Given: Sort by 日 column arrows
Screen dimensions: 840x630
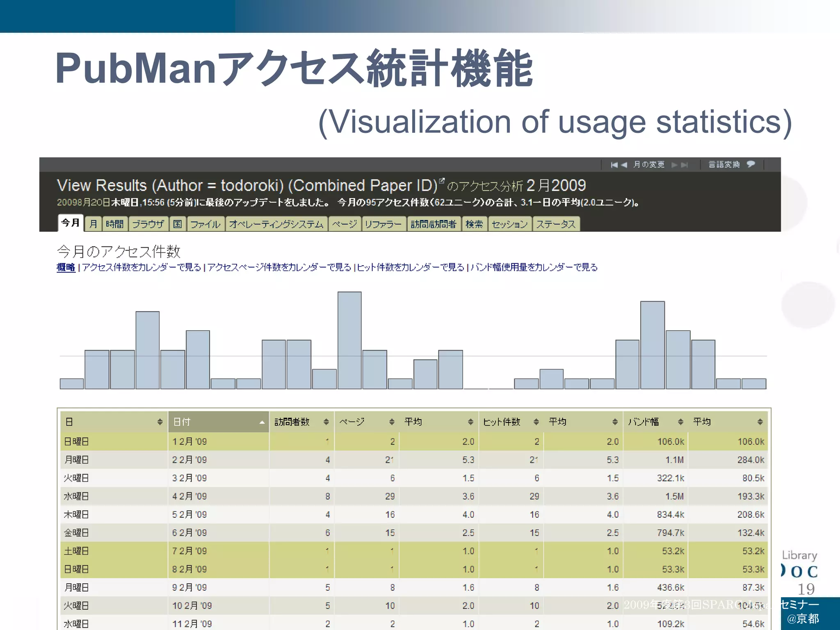Looking at the screenshot, I should coord(160,422).
